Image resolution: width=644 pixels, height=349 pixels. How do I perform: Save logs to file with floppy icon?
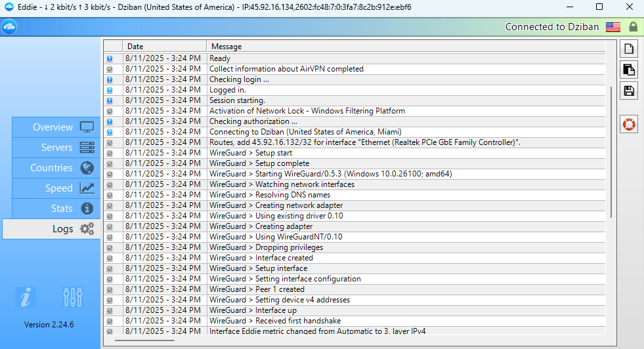coord(629,91)
